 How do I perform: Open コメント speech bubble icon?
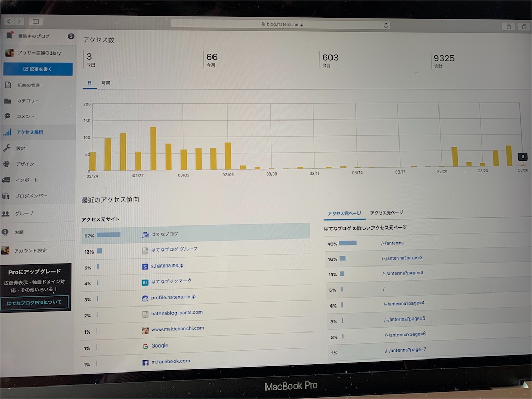click(x=7, y=116)
